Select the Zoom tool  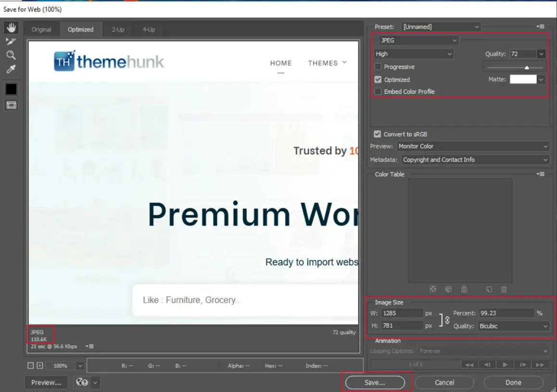point(11,55)
